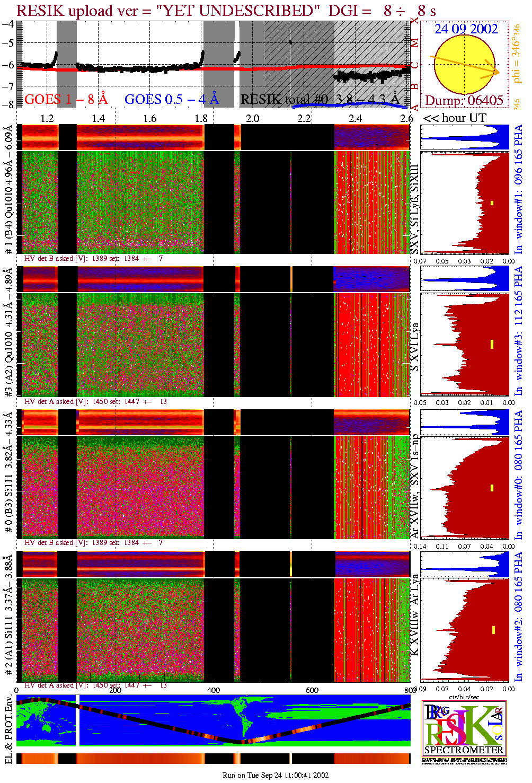Click the yellow marker in In-window#3 histogram
Screen dimensions: 532x783
pyautogui.click(x=492, y=344)
